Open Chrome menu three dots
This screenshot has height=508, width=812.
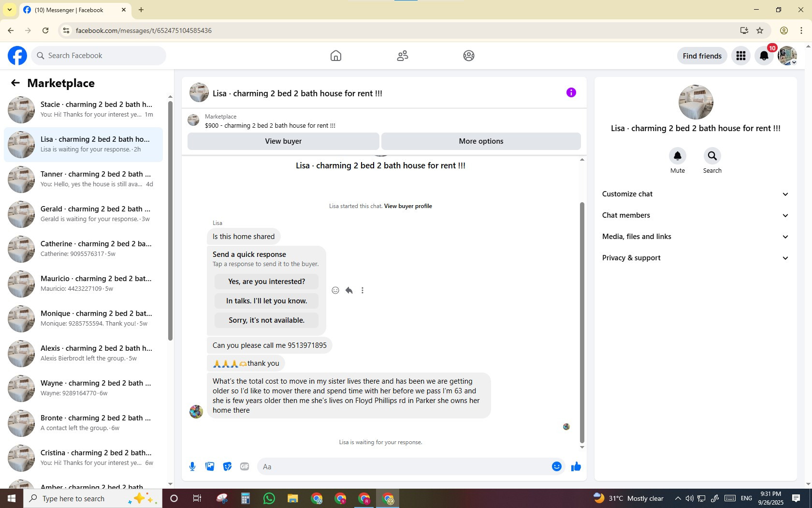coord(801,30)
